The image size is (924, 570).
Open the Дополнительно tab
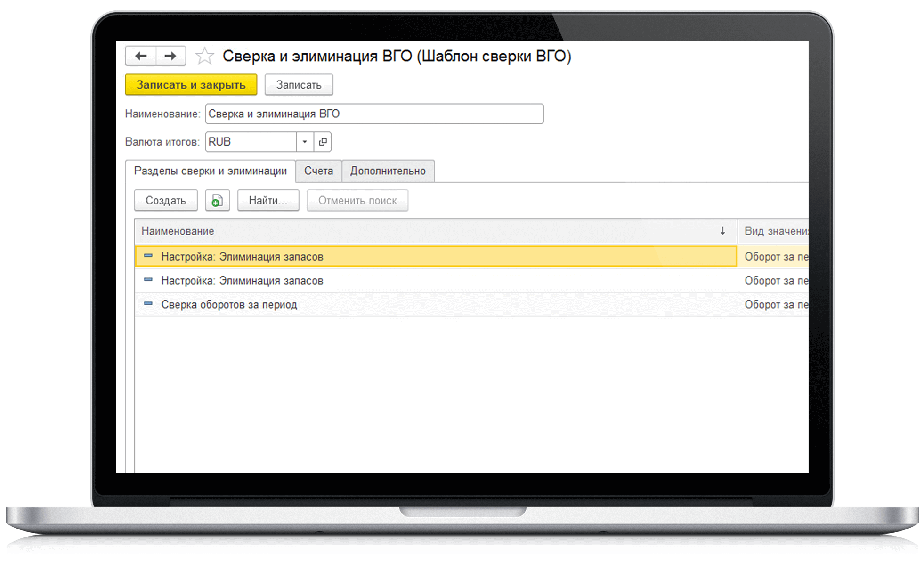pos(388,171)
